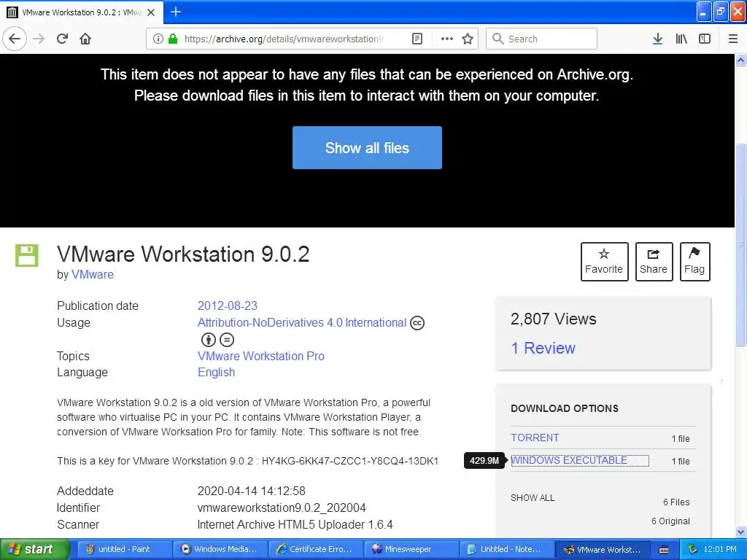Flag this item with Flag button
This screenshot has width=747, height=560.
[x=694, y=262]
